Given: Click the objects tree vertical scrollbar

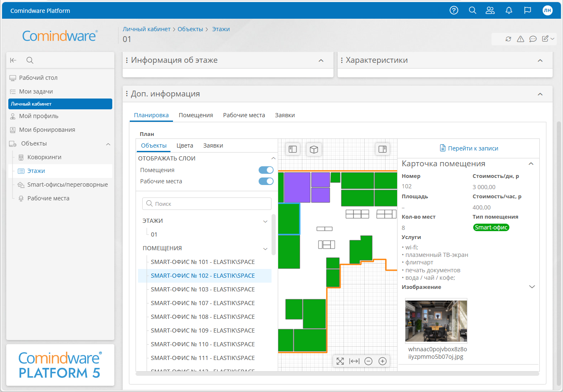Looking at the screenshot, I should click(x=273, y=234).
